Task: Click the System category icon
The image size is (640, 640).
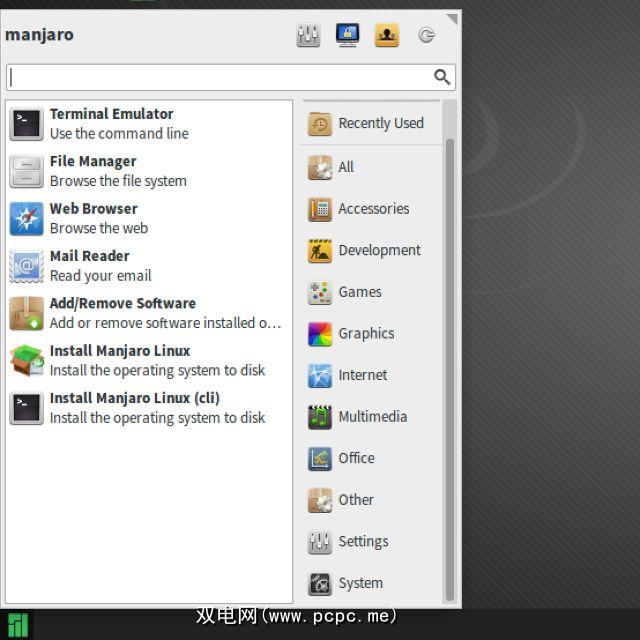Action: (320, 584)
